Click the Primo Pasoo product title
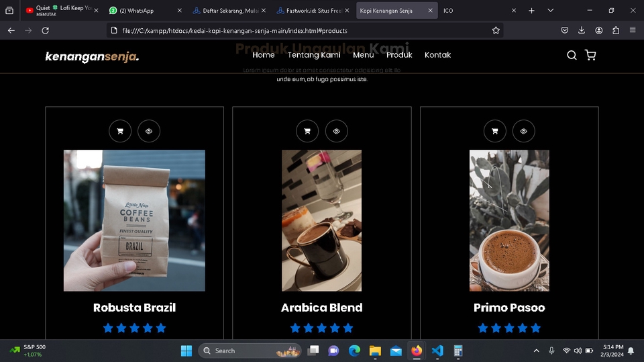The width and height of the screenshot is (644, 362). [x=509, y=308]
